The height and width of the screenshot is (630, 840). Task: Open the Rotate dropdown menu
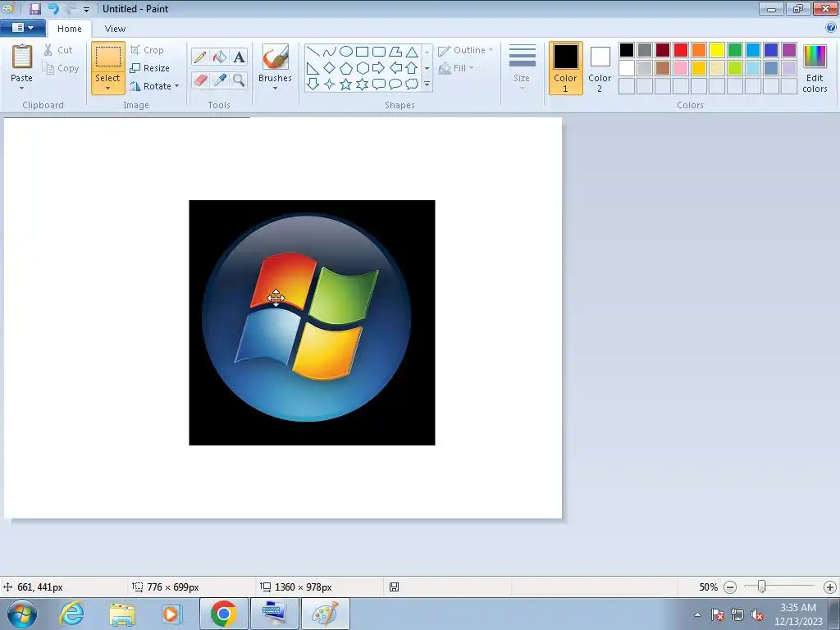(x=154, y=85)
